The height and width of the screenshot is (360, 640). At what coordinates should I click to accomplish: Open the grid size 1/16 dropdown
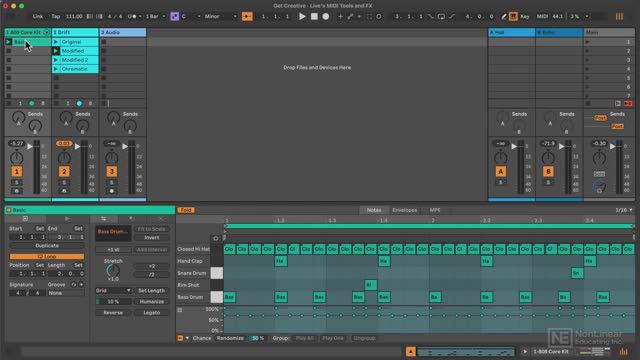(624, 210)
